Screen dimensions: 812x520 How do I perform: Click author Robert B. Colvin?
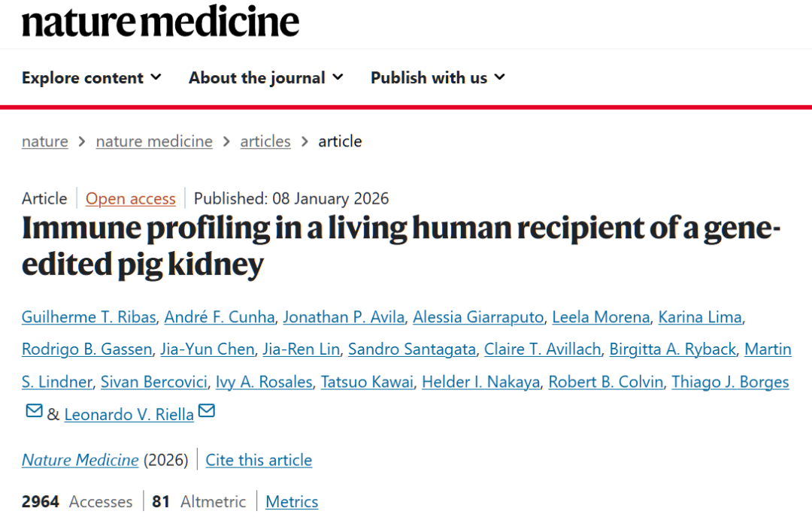[x=605, y=382]
